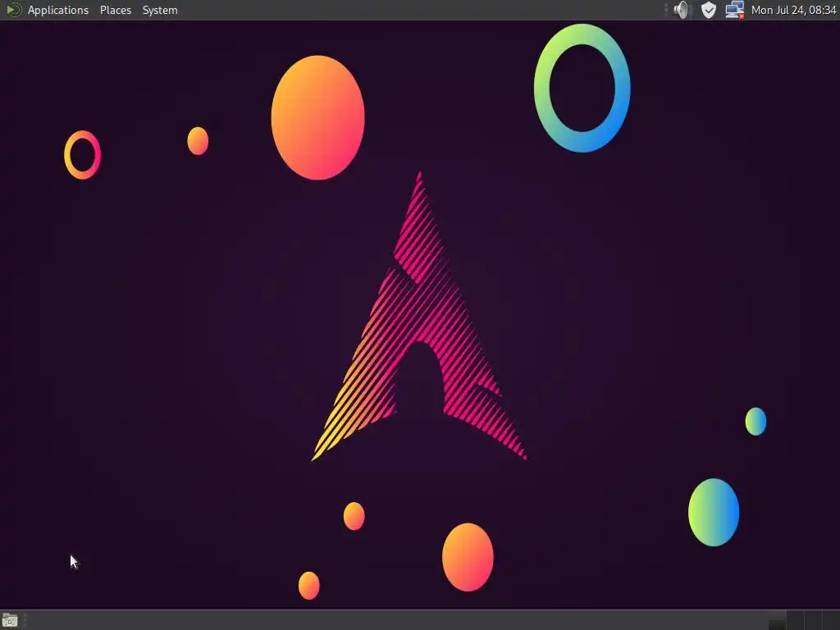Open the Applications menu
Screen dimensions: 840x630
tap(58, 10)
